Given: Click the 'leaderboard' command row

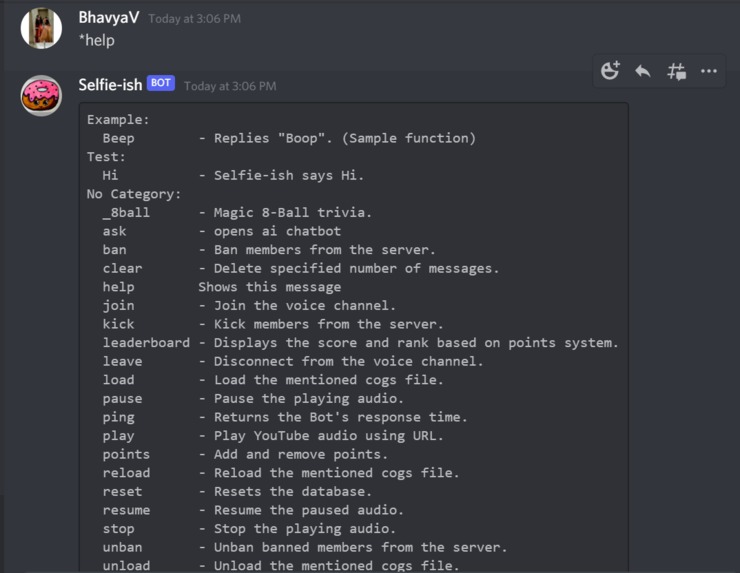Looking at the screenshot, I should coord(360,343).
